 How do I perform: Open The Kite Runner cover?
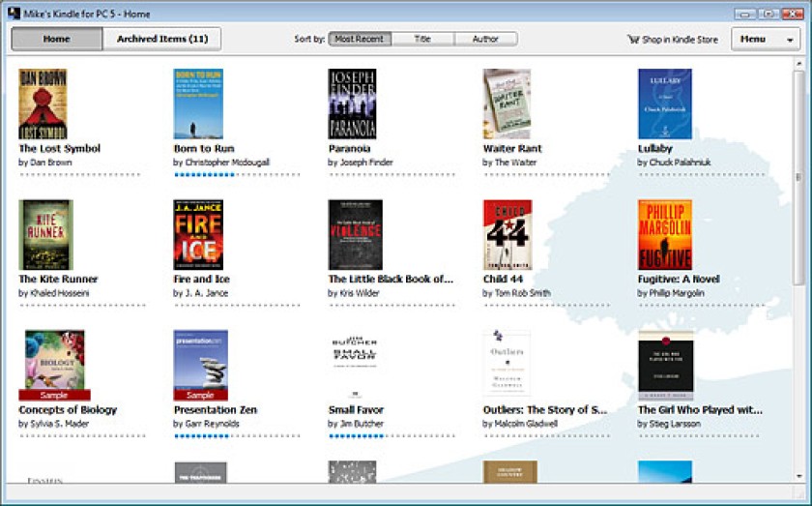tap(45, 235)
